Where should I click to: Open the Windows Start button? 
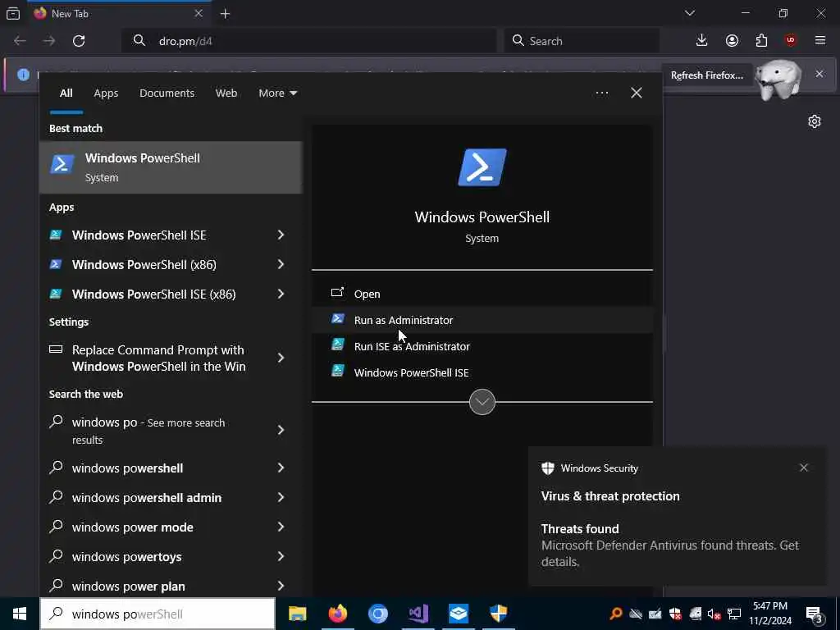pyautogui.click(x=20, y=614)
